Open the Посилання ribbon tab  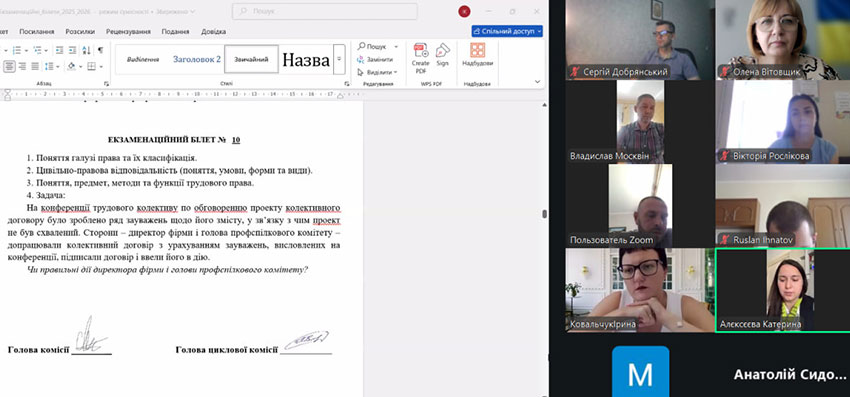(37, 31)
